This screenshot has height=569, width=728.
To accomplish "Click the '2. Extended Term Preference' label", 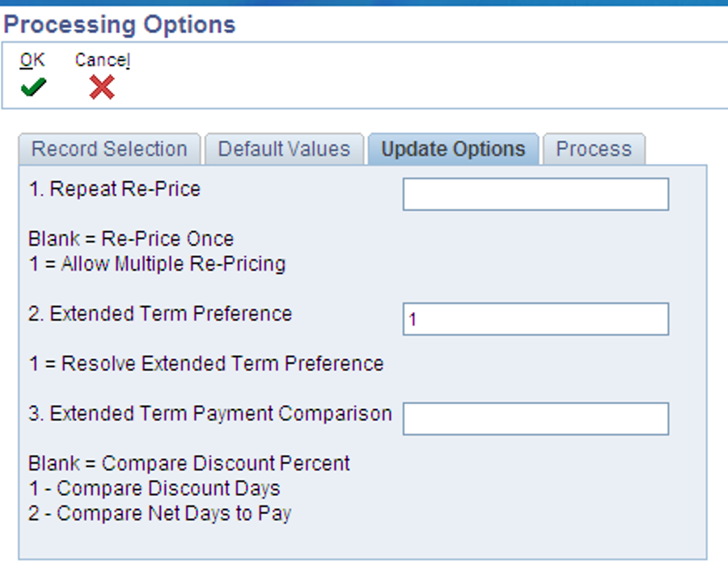I will tap(160, 314).
